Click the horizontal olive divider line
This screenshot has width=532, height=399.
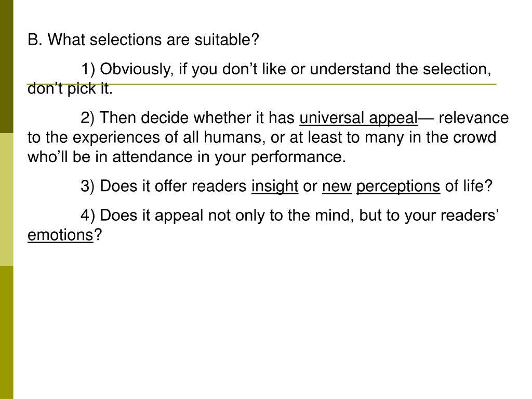[262, 84]
